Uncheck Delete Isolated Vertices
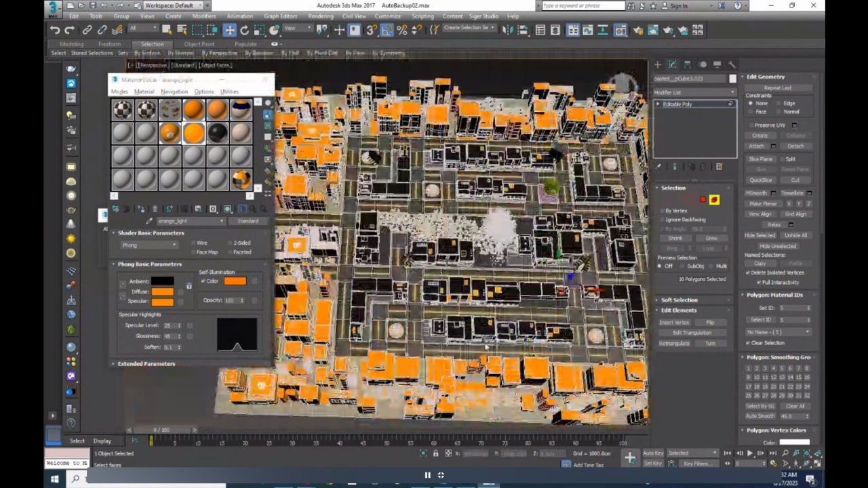Viewport: 868px width, 488px height. click(x=748, y=272)
